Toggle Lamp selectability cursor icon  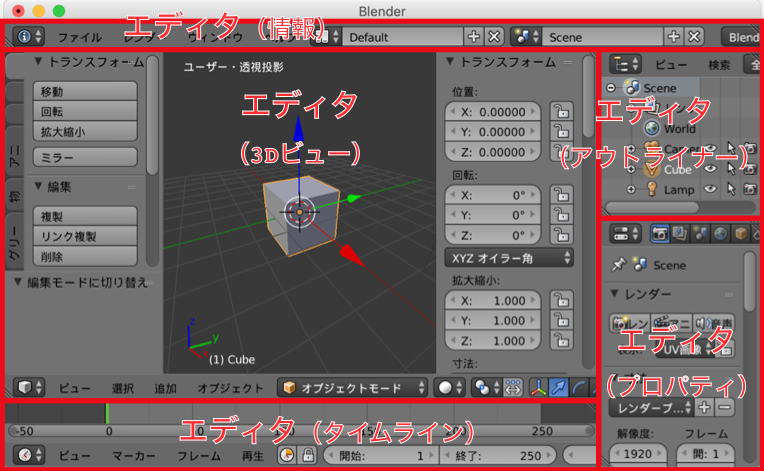tap(730, 189)
